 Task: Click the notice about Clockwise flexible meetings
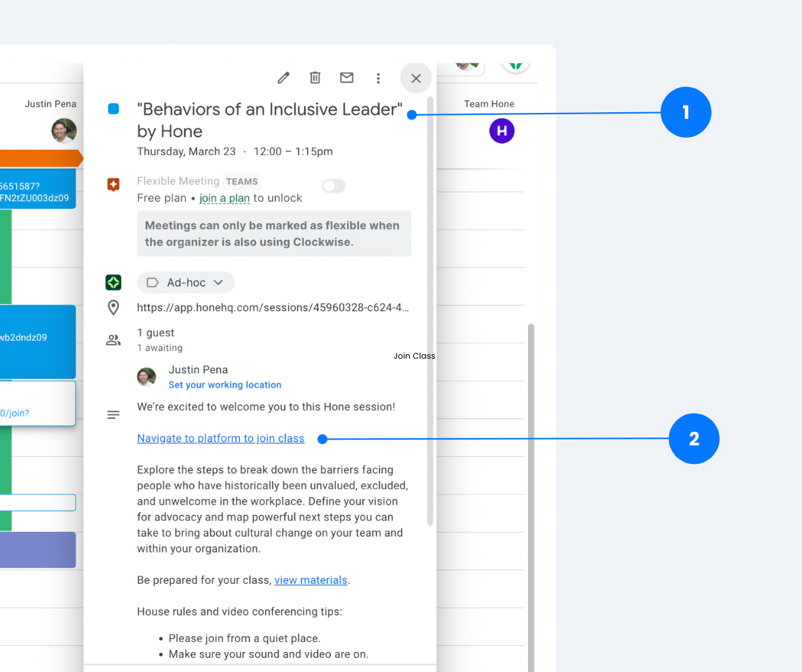274,234
